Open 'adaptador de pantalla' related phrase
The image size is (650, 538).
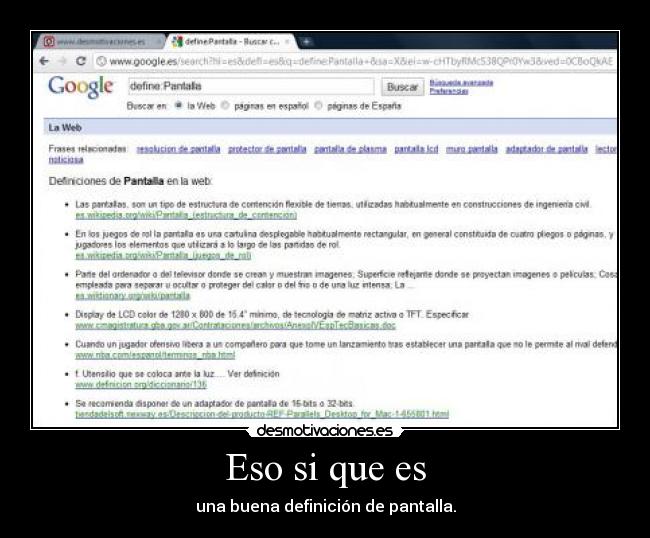point(547,149)
